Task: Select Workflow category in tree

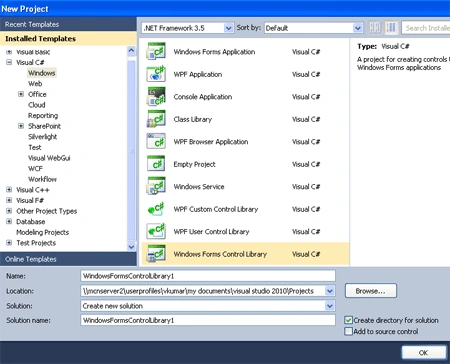Action: click(42, 179)
